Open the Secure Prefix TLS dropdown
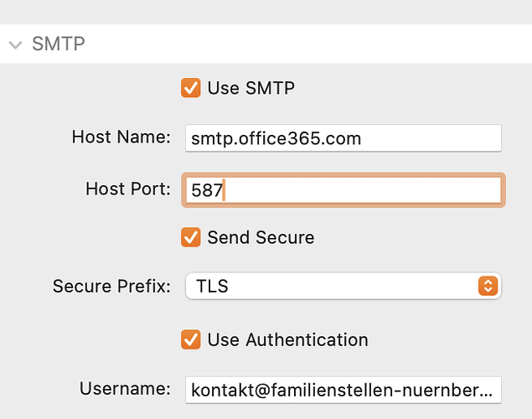The width and height of the screenshot is (532, 419). (343, 286)
